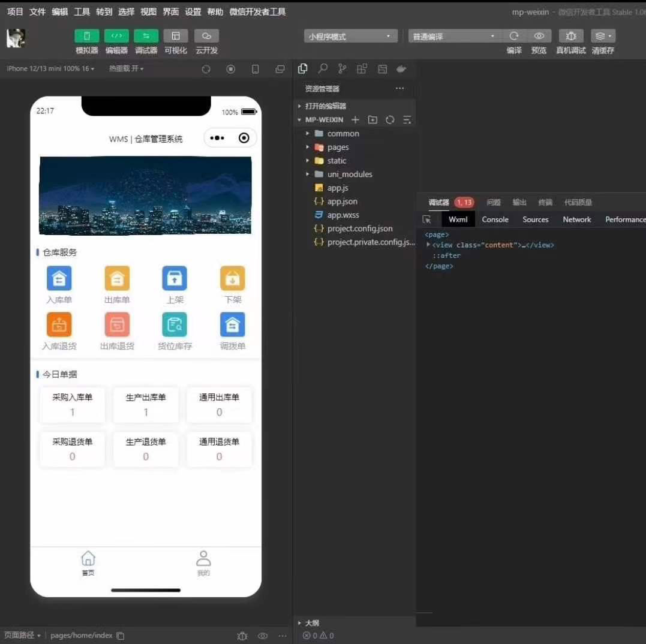Expand the view class content node
The image size is (646, 644).
[x=428, y=245]
